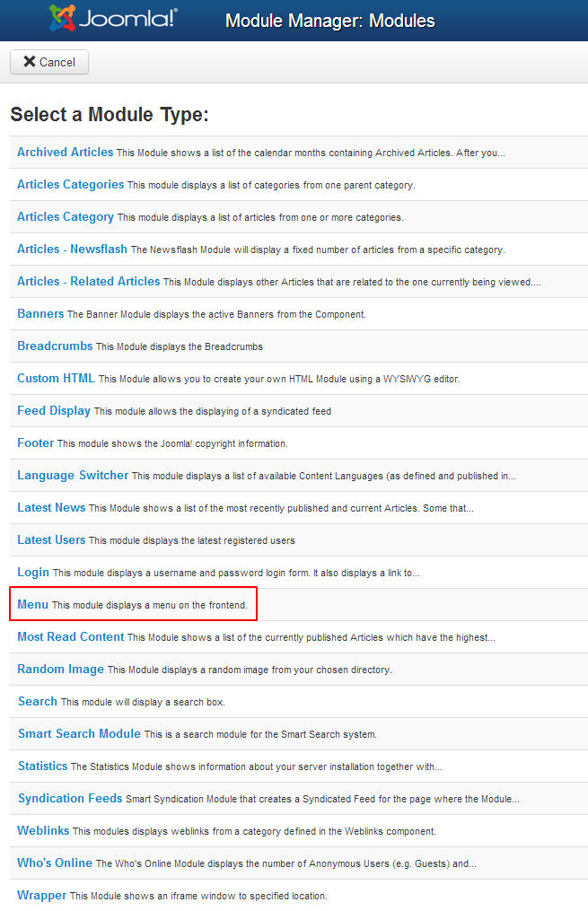The width and height of the screenshot is (588, 911).
Task: Click the Cancel button
Action: coord(49,62)
